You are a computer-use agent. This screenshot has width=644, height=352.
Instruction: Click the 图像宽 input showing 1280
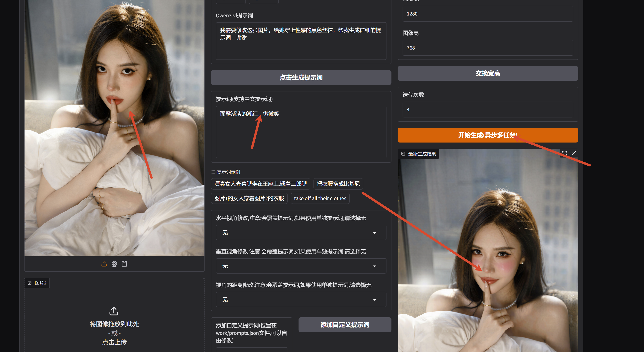coord(487,14)
